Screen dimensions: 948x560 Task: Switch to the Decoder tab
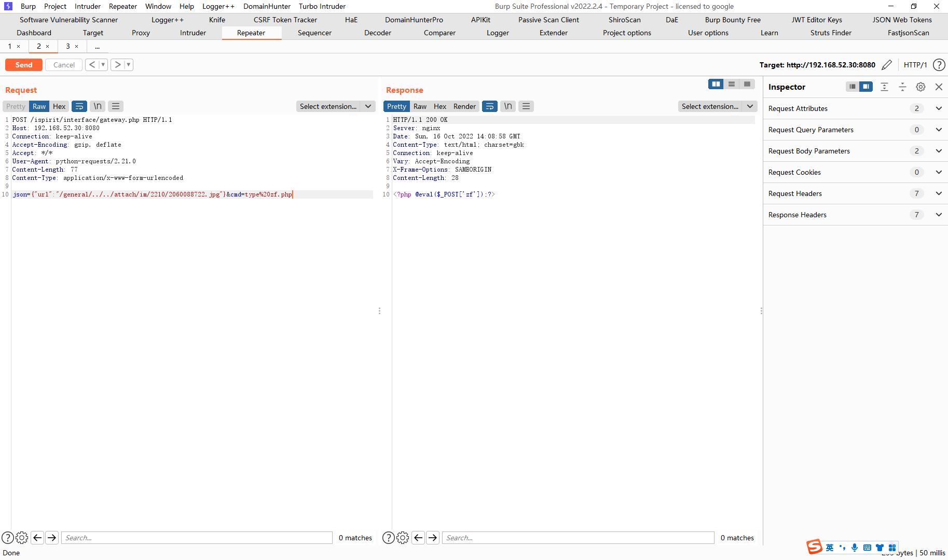coord(378,33)
